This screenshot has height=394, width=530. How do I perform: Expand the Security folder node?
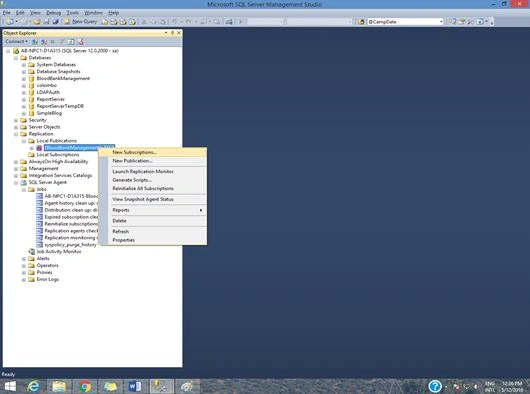click(16, 120)
